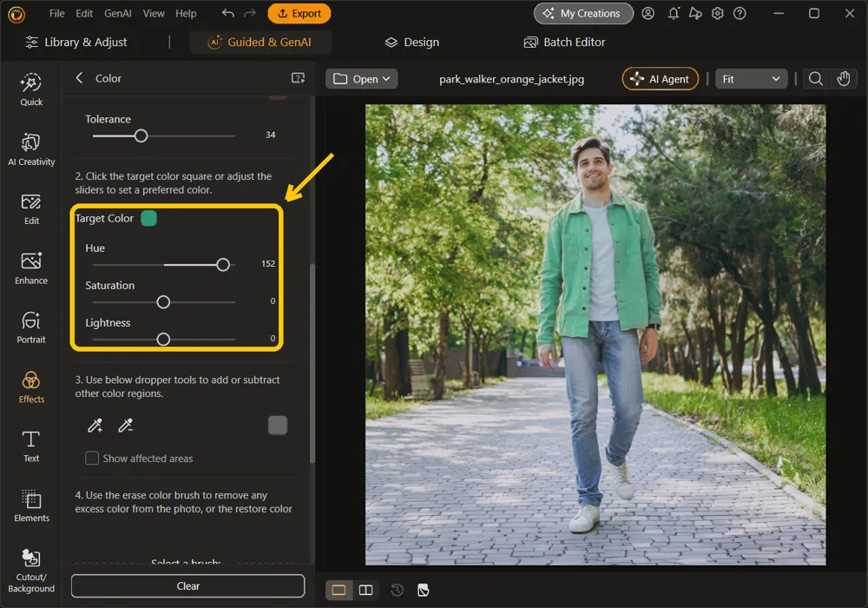Open AI Creativity in the sidebar
The image size is (868, 608).
coord(31,149)
